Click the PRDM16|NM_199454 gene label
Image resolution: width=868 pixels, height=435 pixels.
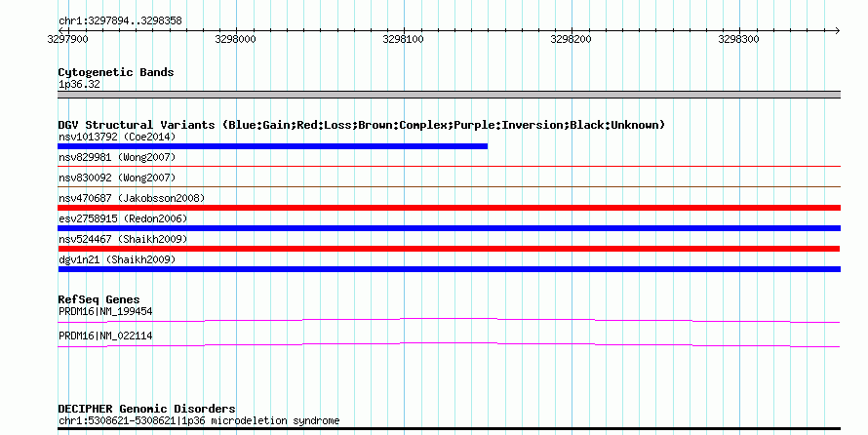(x=105, y=311)
